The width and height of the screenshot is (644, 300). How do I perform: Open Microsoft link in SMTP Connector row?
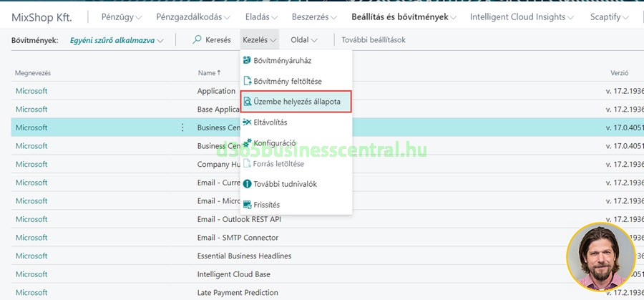pyautogui.click(x=31, y=238)
